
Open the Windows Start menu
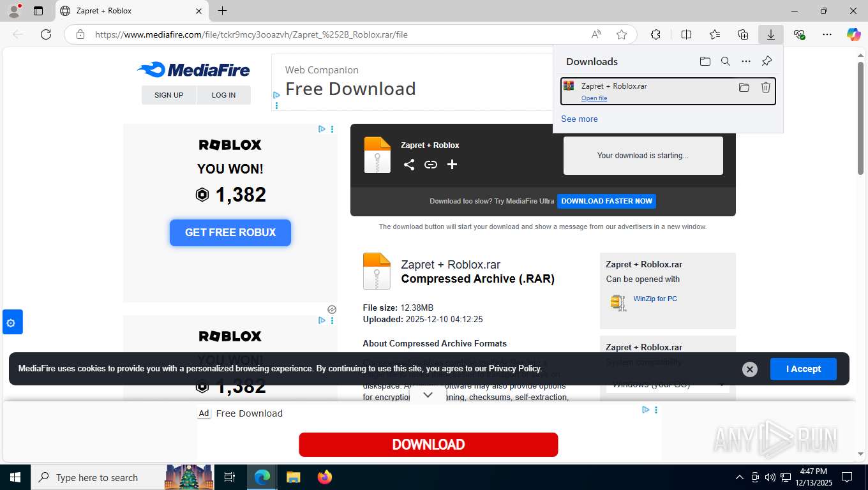15,477
